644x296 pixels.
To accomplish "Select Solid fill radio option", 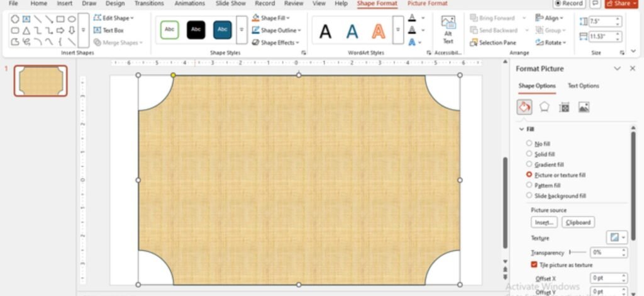I will tap(540, 154).
